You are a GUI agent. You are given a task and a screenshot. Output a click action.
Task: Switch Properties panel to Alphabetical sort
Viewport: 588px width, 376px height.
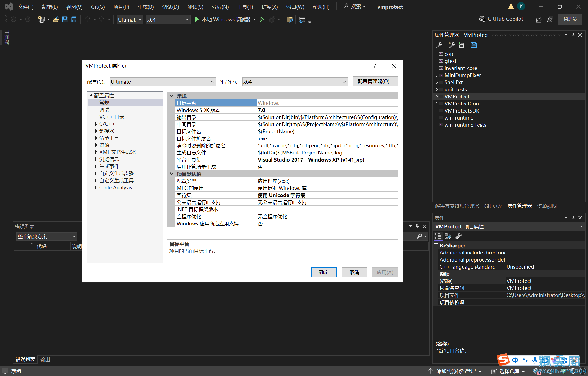coord(448,236)
